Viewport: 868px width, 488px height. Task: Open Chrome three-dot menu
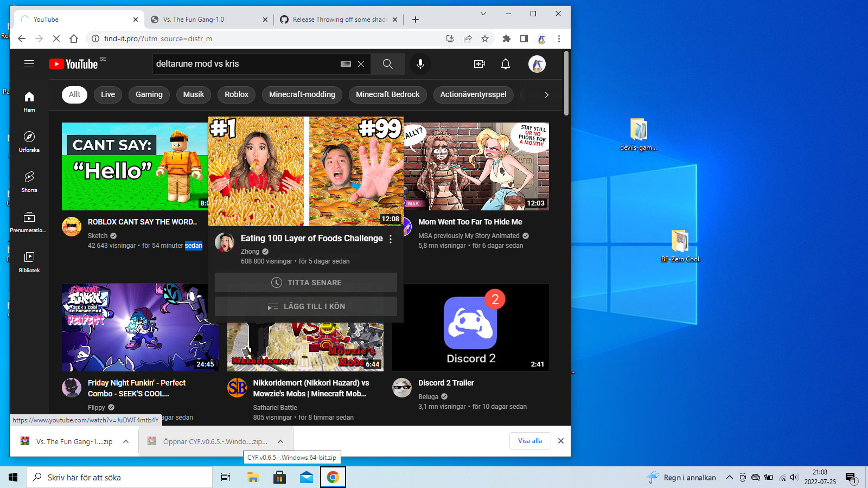559,38
